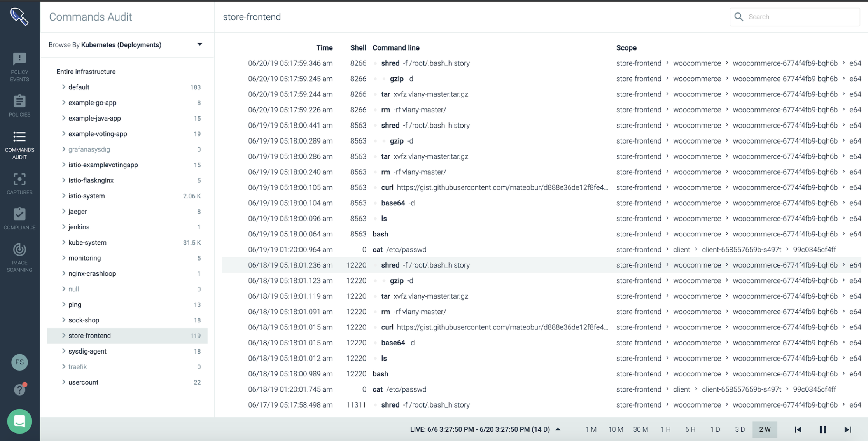Expand the jenkins node
Viewport: 868px width, 441px height.
(x=63, y=227)
